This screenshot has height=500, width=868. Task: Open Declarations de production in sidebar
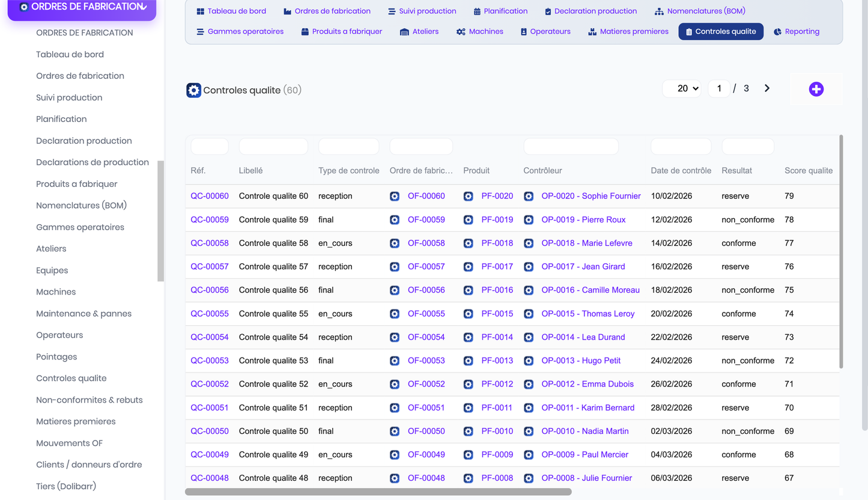click(93, 162)
